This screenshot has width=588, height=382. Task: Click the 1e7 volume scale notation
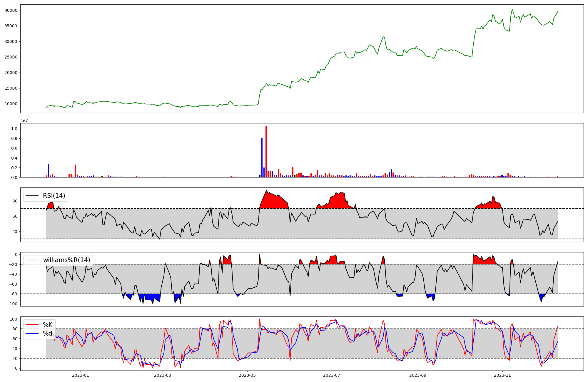coord(24,120)
